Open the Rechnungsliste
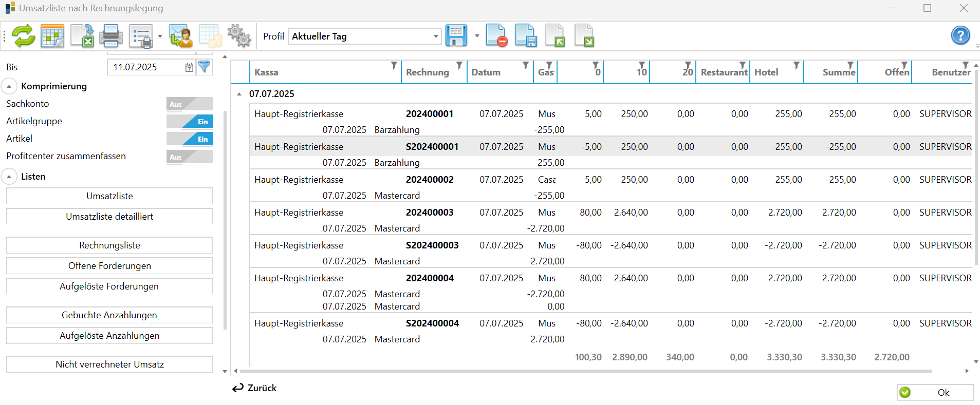Viewport: 980px width, 405px height. [109, 245]
